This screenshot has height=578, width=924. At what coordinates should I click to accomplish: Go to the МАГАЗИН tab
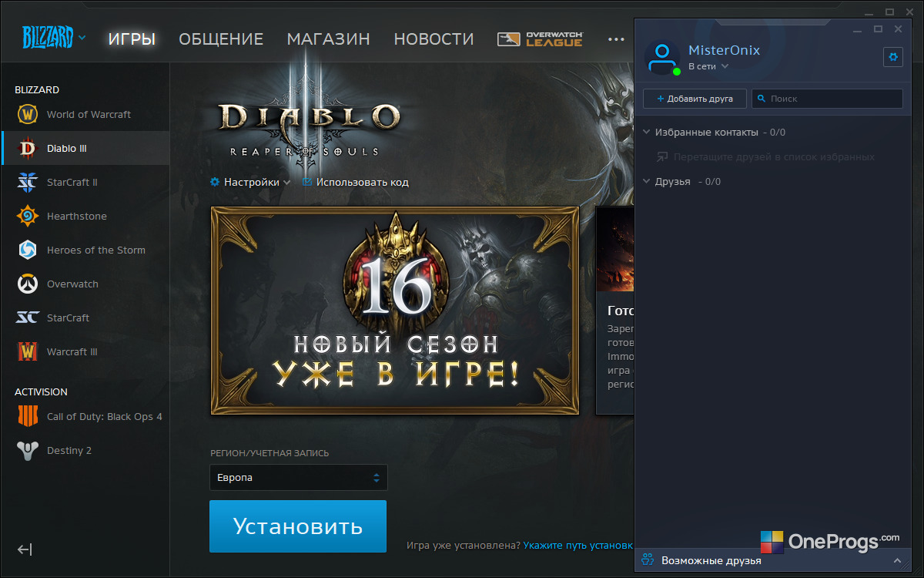(328, 39)
